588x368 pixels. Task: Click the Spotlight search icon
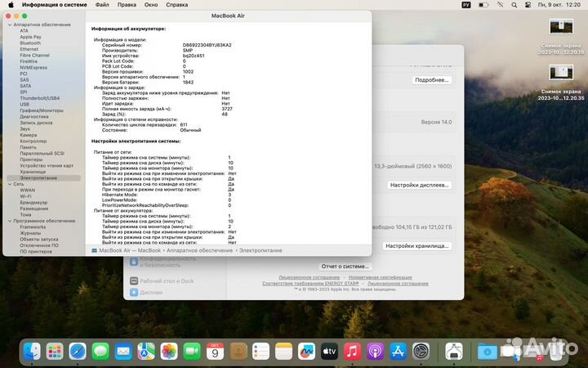[514, 5]
